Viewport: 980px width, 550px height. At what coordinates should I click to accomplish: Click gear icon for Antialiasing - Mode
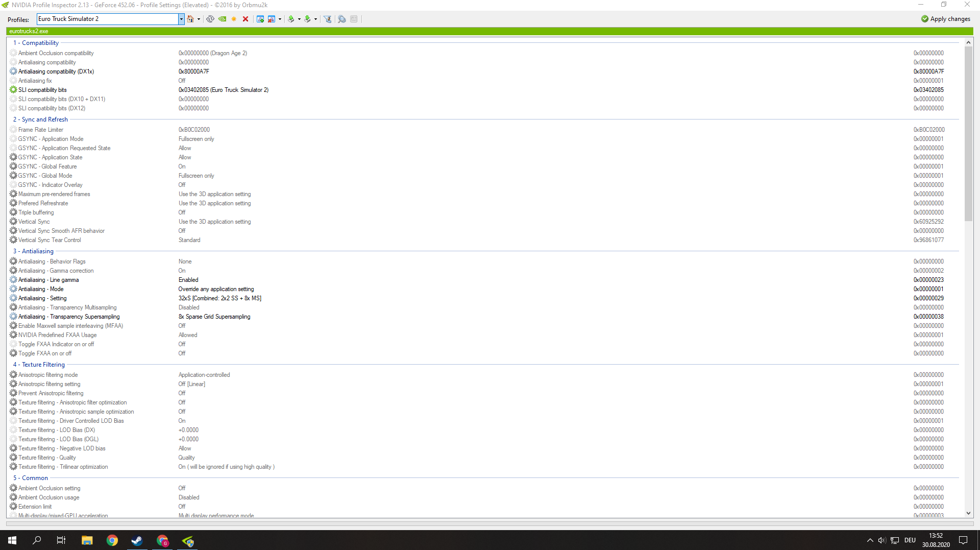[13, 289]
